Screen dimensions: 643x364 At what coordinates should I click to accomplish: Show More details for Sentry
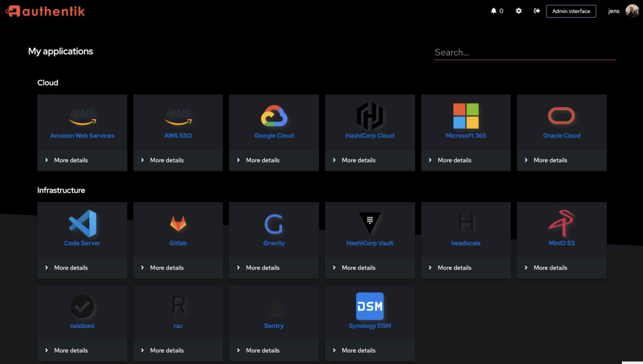tap(274, 350)
